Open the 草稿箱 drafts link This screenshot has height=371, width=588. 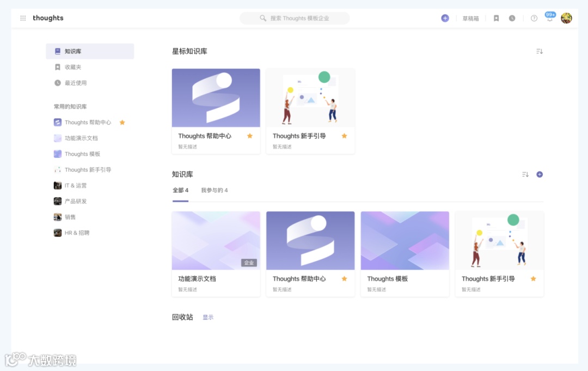[470, 19]
